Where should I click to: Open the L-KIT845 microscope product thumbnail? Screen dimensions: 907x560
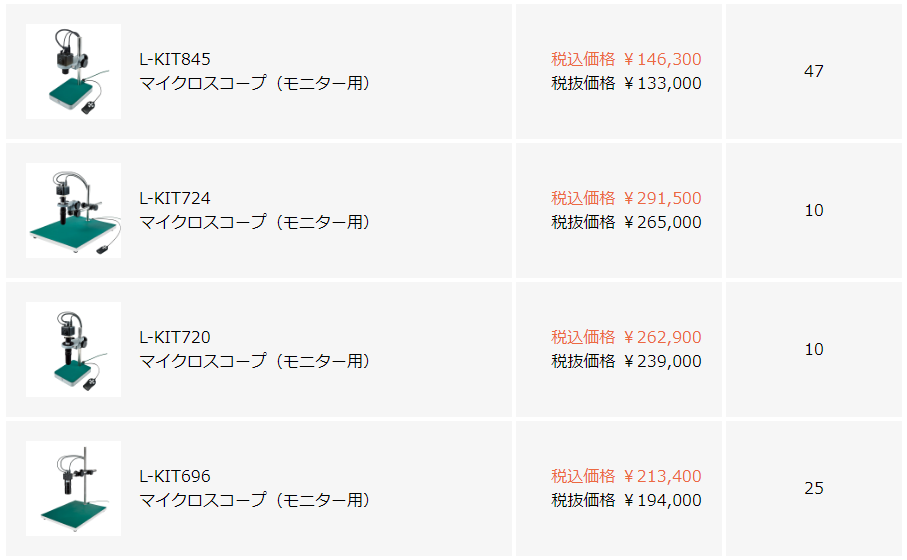pos(73,72)
